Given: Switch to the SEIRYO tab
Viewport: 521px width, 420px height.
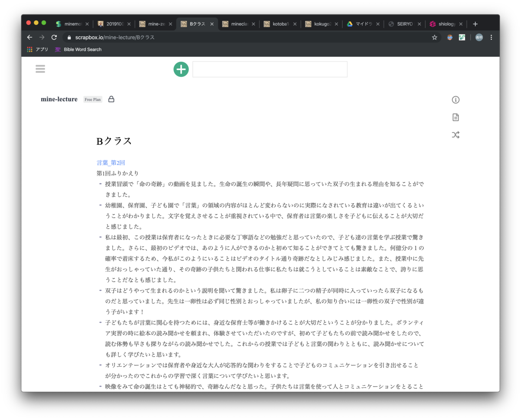Looking at the screenshot, I should tap(405, 24).
